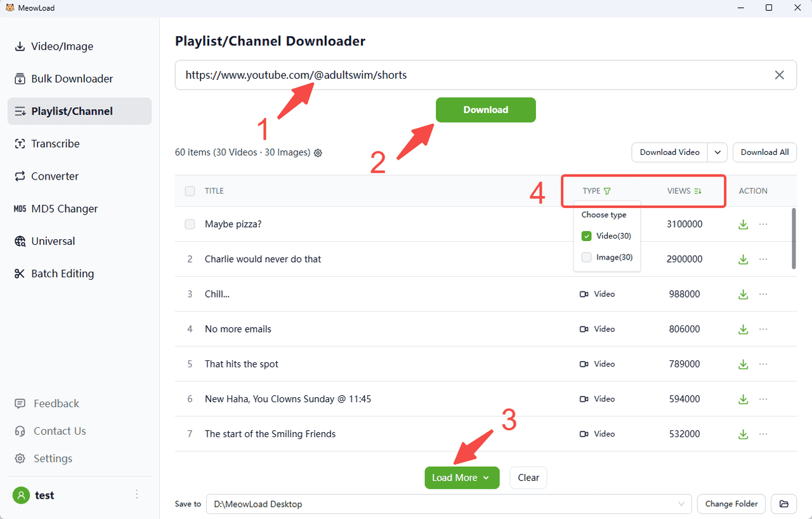Click the Change Folder button
812x519 pixels.
tap(731, 504)
